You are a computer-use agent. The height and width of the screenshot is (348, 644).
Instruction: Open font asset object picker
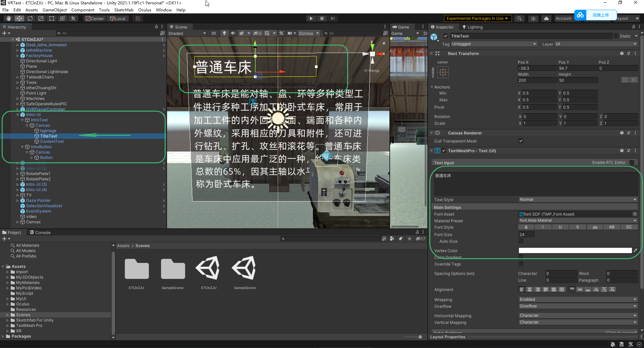click(635, 214)
